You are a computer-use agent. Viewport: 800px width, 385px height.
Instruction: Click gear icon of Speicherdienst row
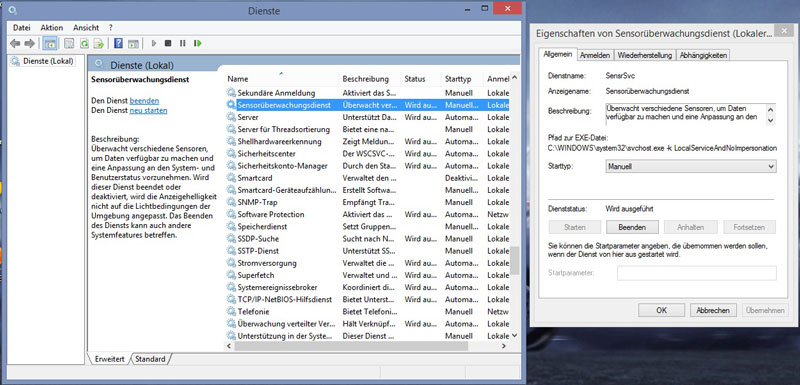click(x=232, y=226)
